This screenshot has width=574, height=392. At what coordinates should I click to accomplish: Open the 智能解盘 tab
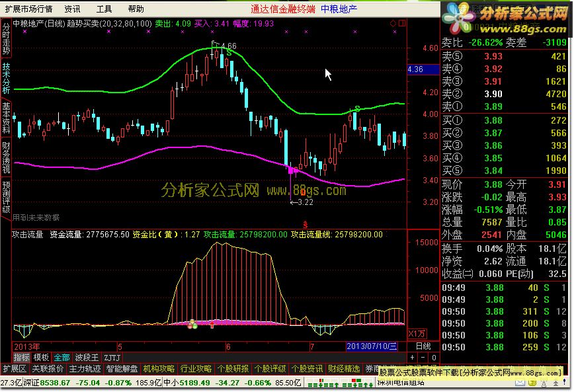(x=122, y=369)
